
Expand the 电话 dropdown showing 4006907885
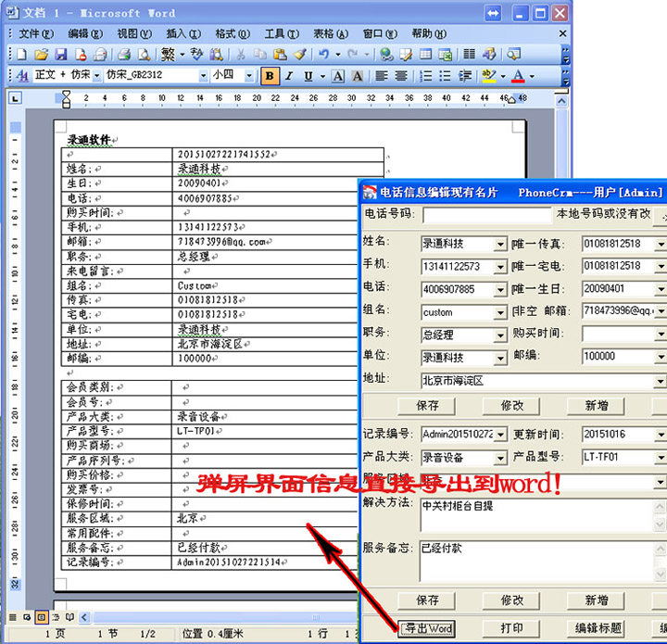500,290
